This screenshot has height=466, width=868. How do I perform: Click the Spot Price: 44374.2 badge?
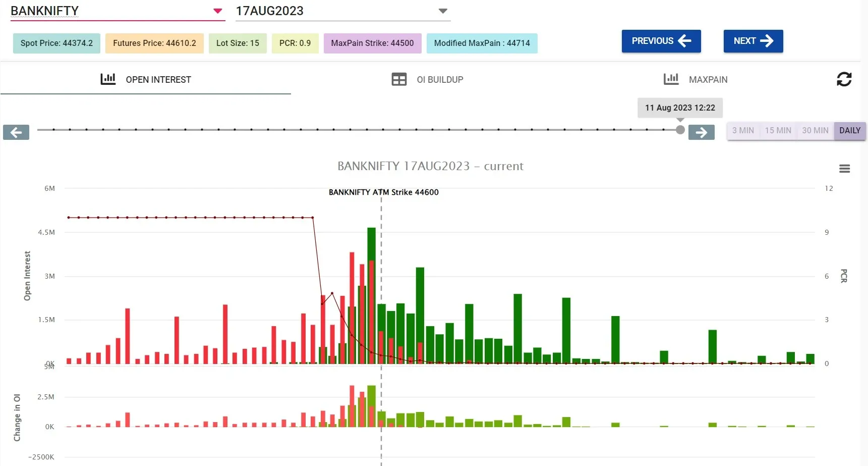pos(56,43)
